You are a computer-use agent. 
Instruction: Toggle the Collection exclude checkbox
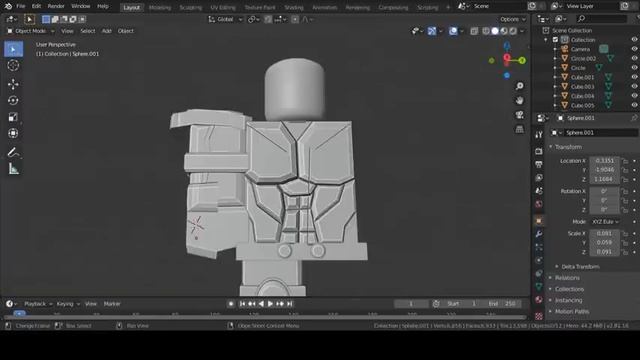(x=556, y=40)
